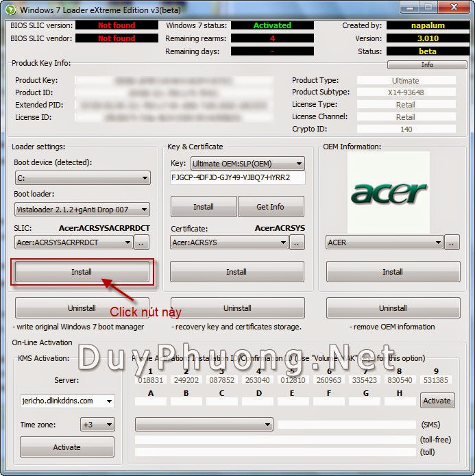Click the Certificate browse '..' button
475x476 pixels.
(297, 242)
